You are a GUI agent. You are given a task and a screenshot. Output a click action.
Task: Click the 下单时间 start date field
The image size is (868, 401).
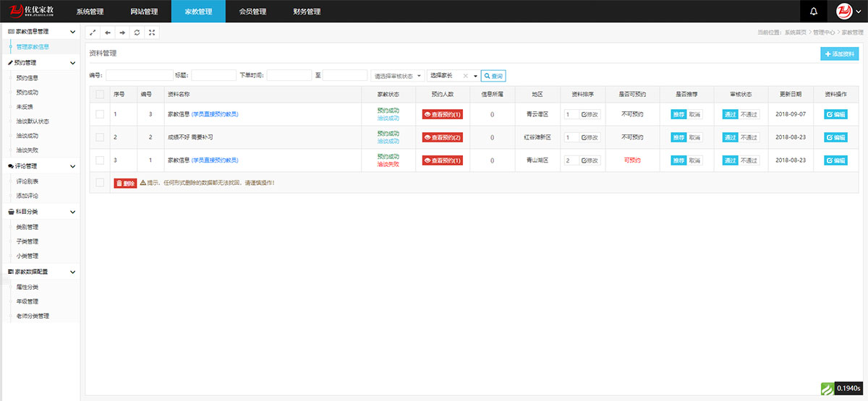[289, 75]
